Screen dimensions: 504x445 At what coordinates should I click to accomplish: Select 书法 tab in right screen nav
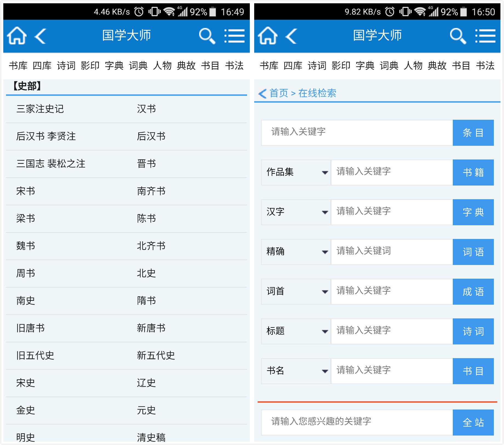click(x=485, y=66)
